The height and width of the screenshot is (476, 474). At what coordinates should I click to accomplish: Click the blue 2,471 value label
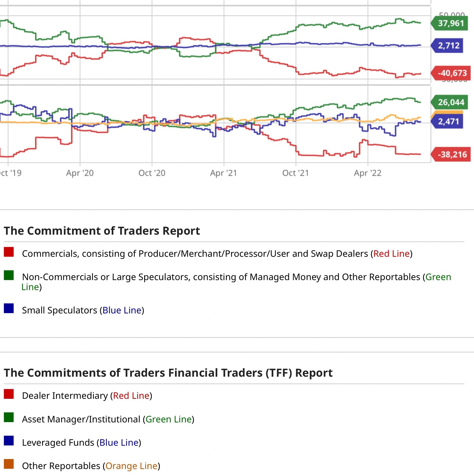[x=449, y=122]
